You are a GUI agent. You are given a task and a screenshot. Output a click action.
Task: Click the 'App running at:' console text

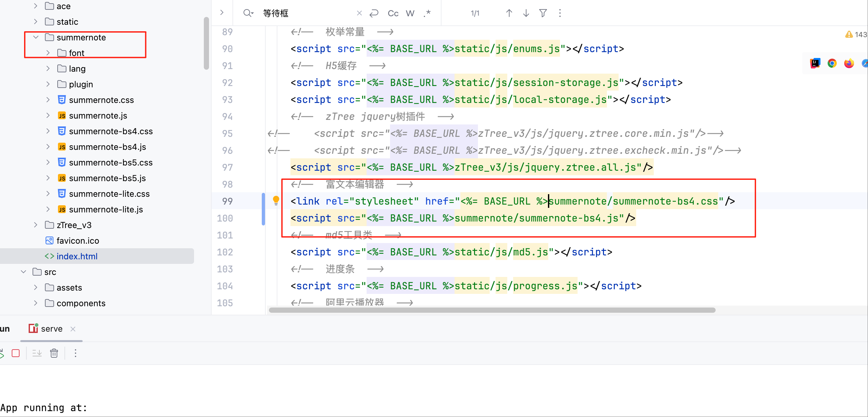(x=44, y=408)
